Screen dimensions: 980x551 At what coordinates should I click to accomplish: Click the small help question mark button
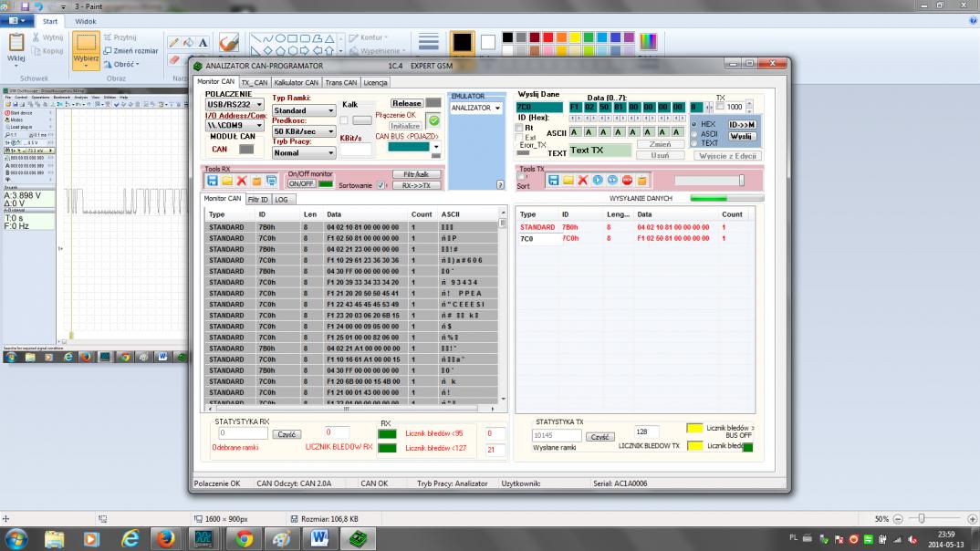[x=499, y=184]
